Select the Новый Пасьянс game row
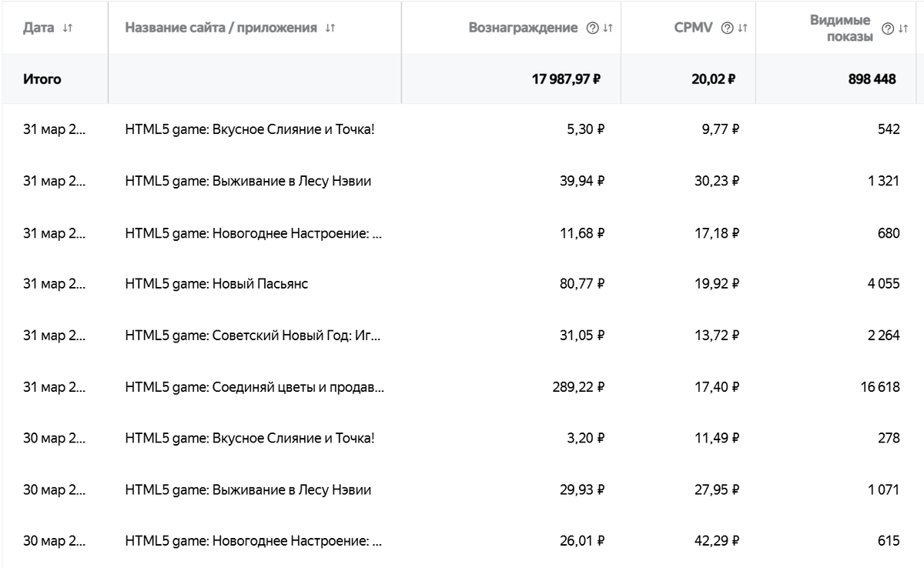The width and height of the screenshot is (924, 568). [x=462, y=284]
